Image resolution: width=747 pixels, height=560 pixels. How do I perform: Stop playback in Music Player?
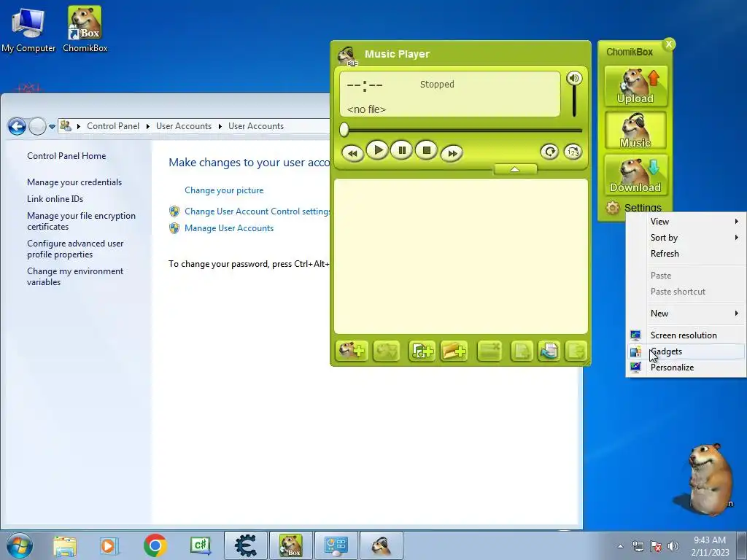tap(426, 151)
